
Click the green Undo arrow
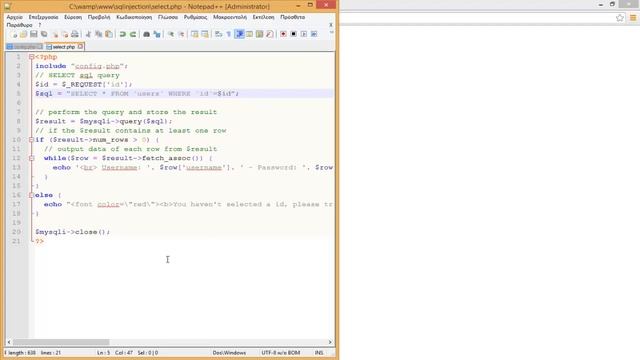point(122,34)
